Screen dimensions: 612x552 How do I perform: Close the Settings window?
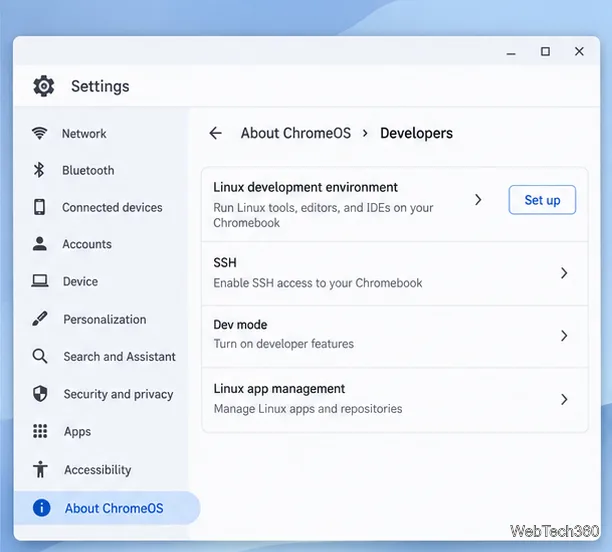(579, 51)
